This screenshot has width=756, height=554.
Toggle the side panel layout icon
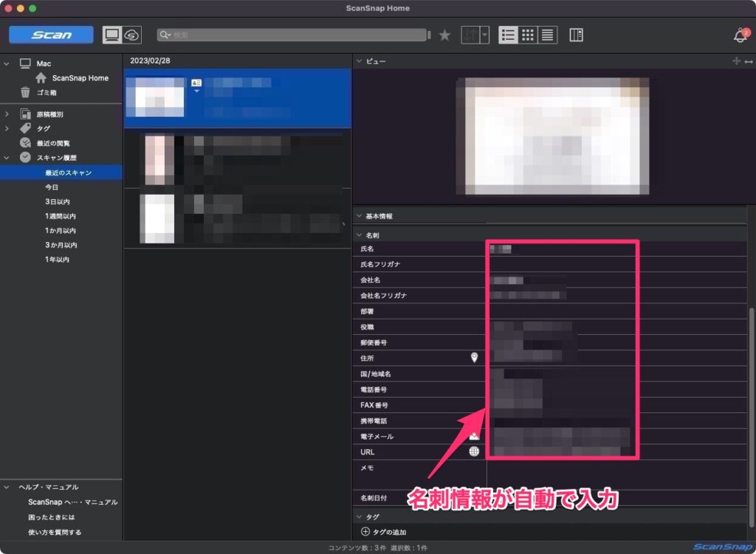click(576, 35)
